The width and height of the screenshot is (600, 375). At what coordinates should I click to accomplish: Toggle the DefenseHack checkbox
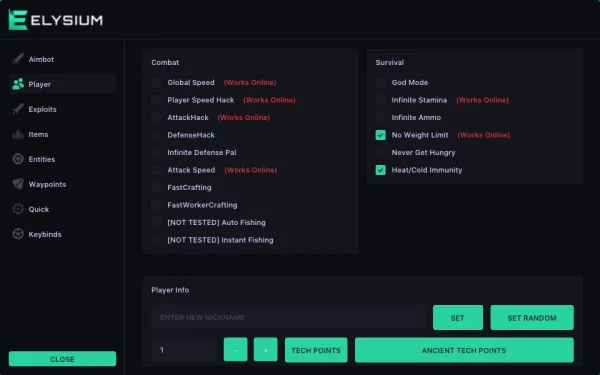coord(156,135)
